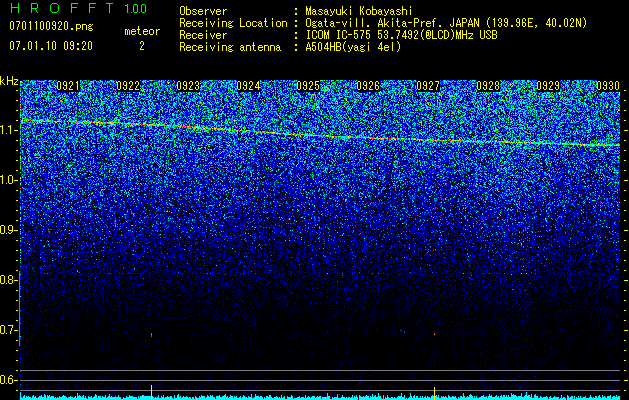
Task: Click the 0929 time marker
Action: [548, 86]
